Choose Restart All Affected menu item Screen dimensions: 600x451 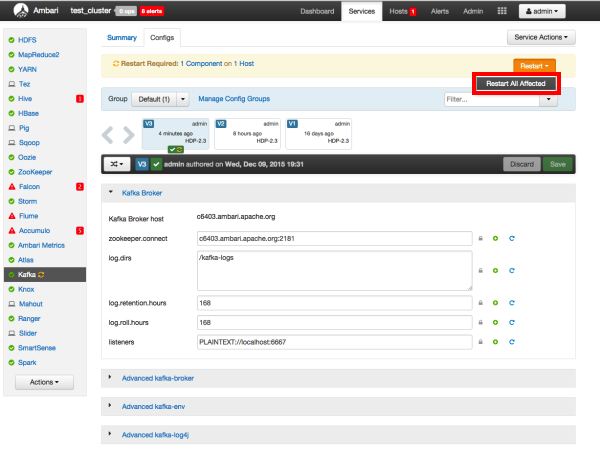(516, 83)
